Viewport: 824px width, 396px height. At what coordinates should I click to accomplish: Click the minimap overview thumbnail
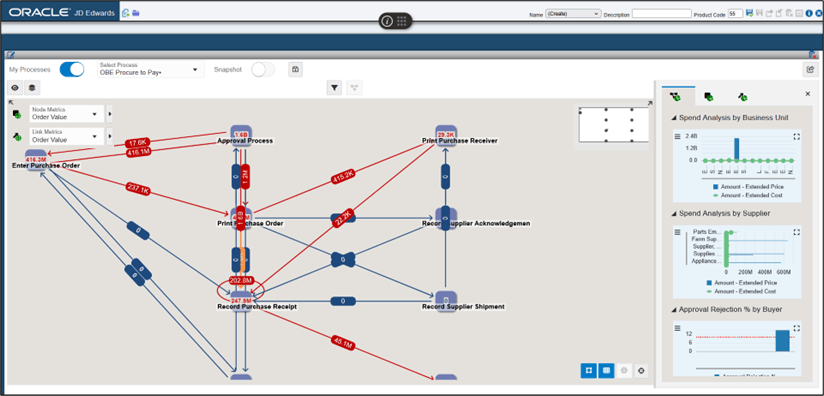click(x=614, y=125)
